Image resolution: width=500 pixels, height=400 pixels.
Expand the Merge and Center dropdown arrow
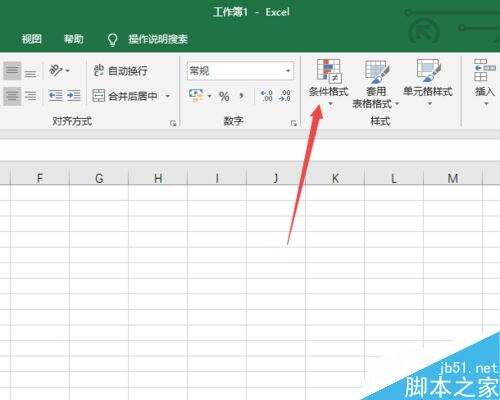click(x=168, y=96)
